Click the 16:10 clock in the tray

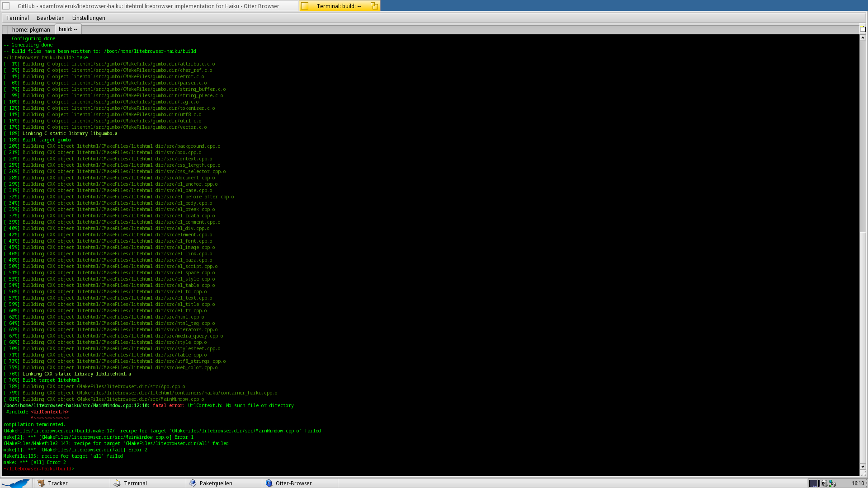tap(857, 483)
